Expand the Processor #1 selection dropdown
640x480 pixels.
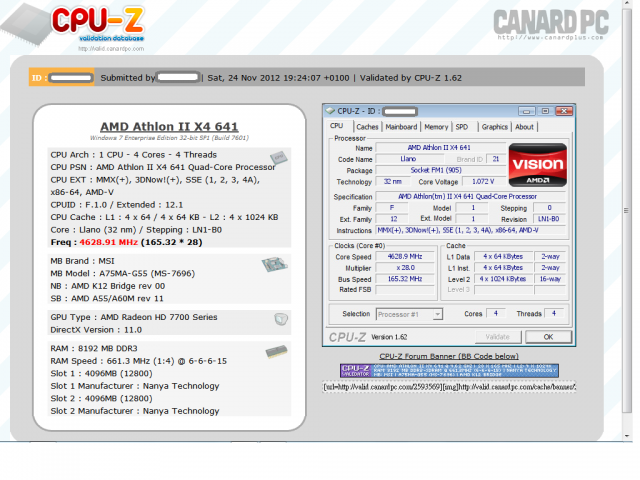pos(438,314)
